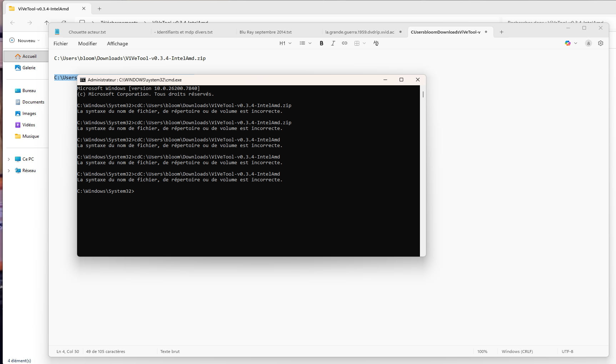Open the Musique folder in sidebar

click(x=27, y=136)
